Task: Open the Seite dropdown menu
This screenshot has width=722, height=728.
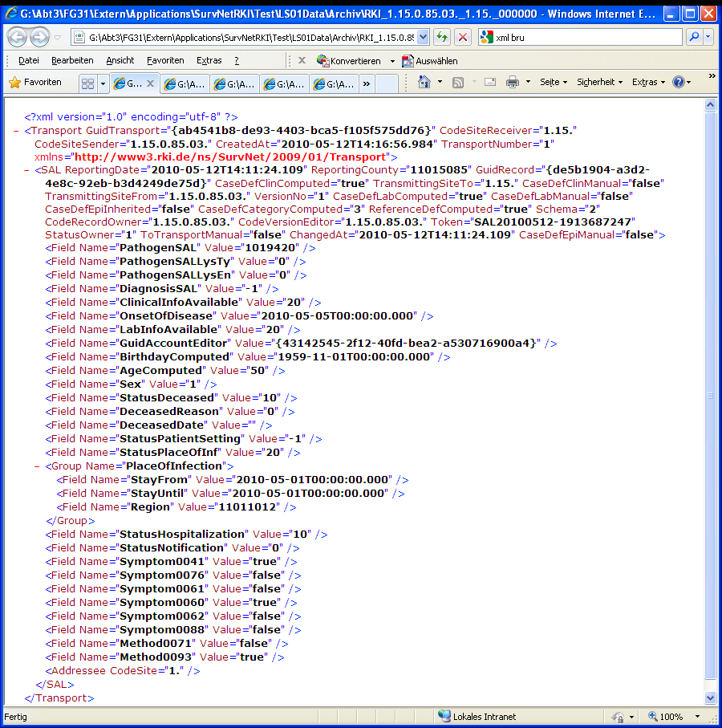Action: (x=553, y=82)
